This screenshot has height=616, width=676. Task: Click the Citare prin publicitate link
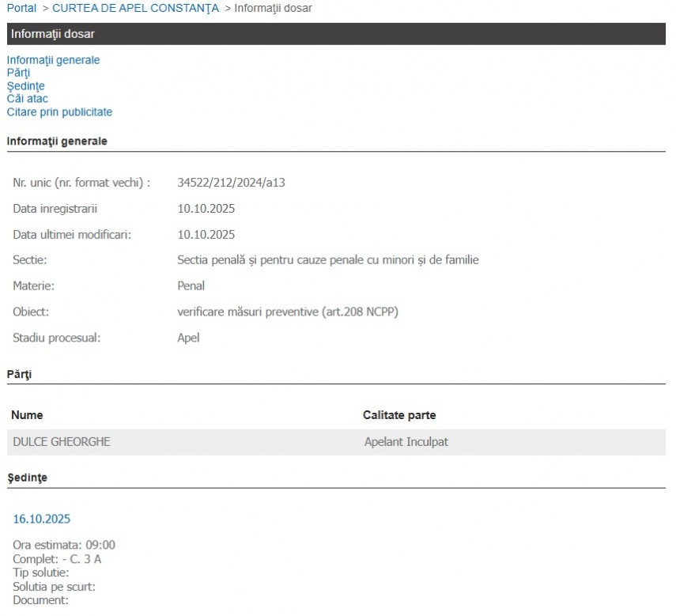59,112
